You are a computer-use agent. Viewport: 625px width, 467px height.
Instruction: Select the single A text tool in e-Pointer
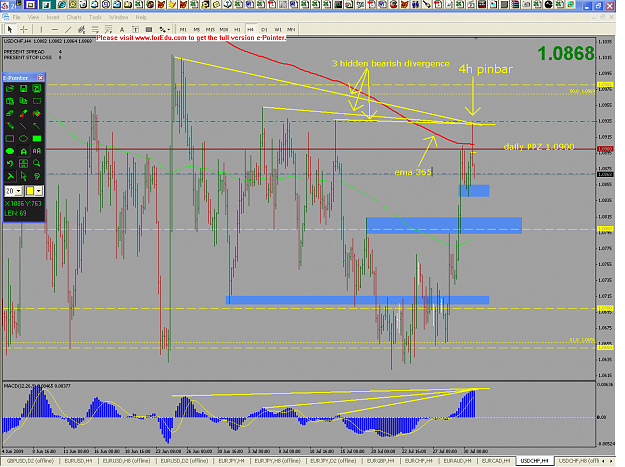click(x=24, y=151)
